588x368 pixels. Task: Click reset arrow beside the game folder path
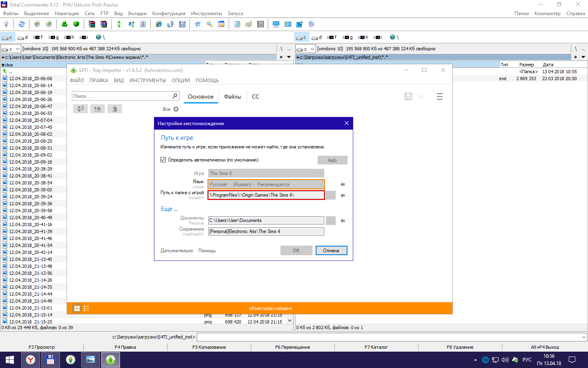(x=343, y=195)
